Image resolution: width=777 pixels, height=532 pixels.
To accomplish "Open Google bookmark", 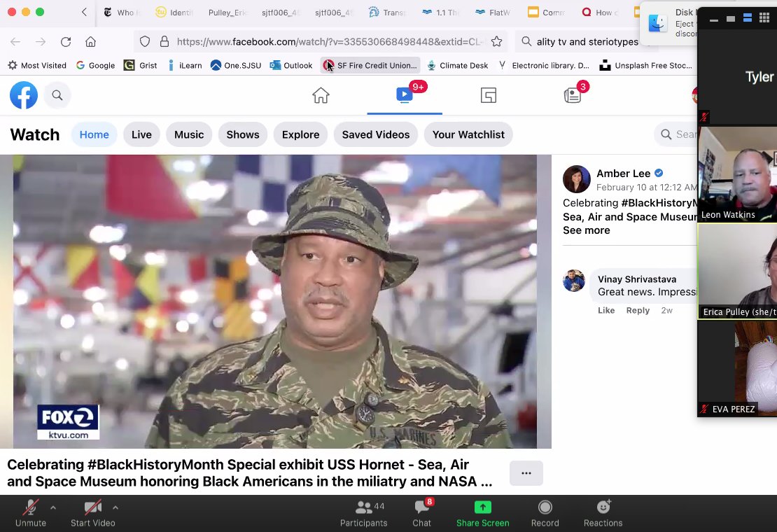I will [x=96, y=65].
